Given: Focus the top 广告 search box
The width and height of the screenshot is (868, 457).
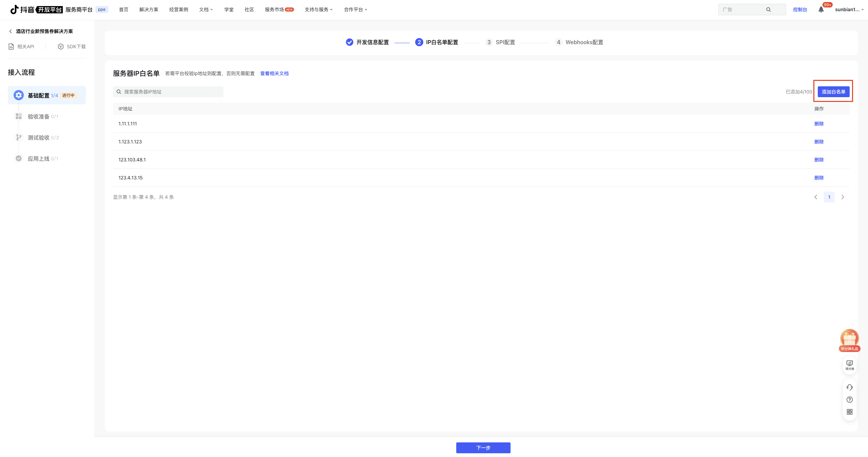Looking at the screenshot, I should coord(752,10).
